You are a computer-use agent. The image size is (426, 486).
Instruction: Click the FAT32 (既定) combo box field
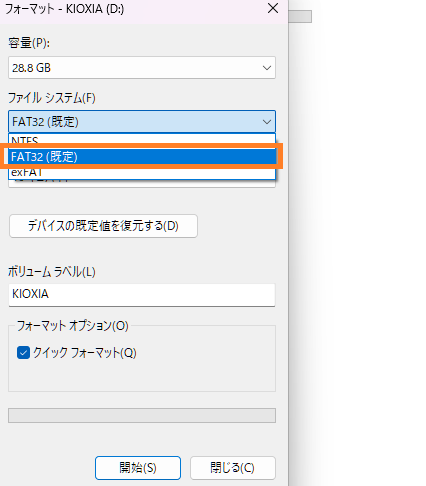142,122
